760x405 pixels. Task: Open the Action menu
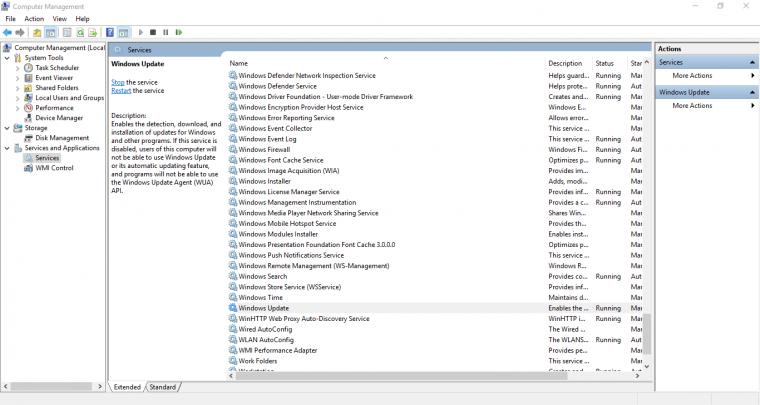[x=34, y=19]
